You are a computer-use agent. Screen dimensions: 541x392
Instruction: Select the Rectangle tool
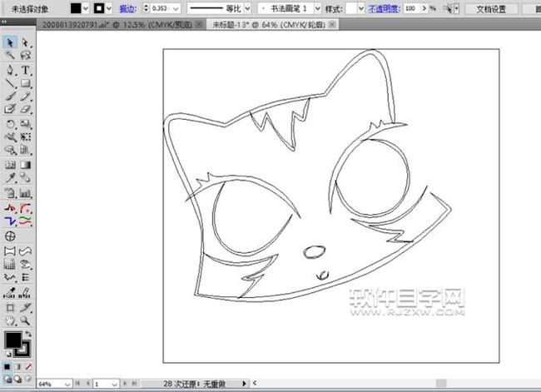(x=26, y=83)
